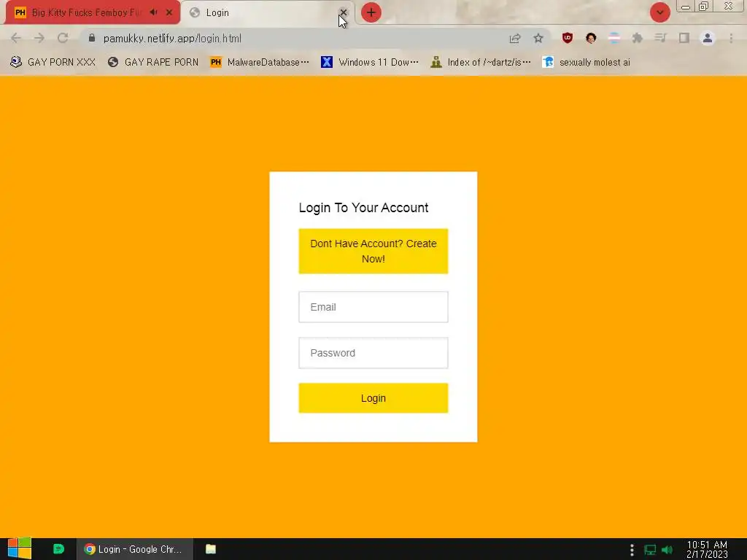Open the MalwareDatabase bookmark
The width and height of the screenshot is (747, 560).
click(260, 62)
